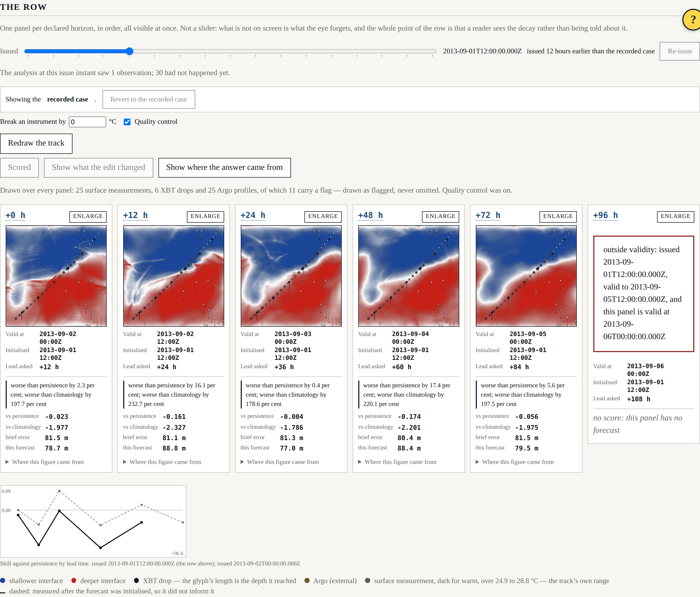Click the Re-issue button
The height and width of the screenshot is (597, 700).
point(679,51)
